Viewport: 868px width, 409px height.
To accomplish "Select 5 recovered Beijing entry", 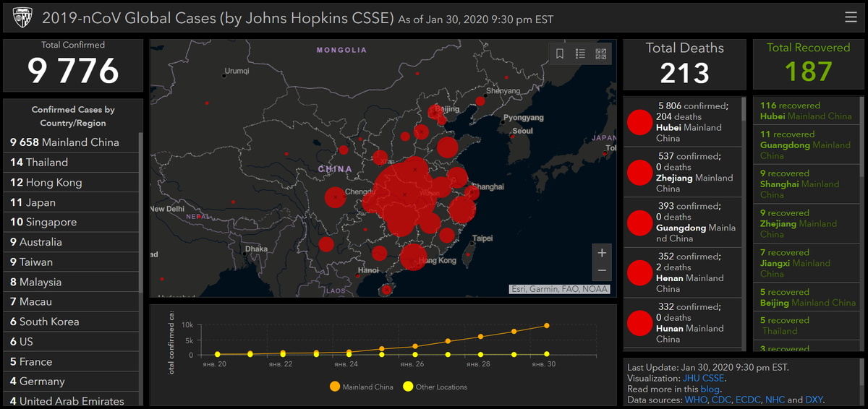I will click(806, 297).
